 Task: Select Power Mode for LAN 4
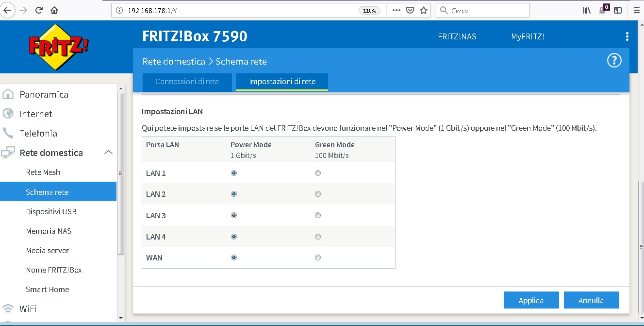(234, 237)
